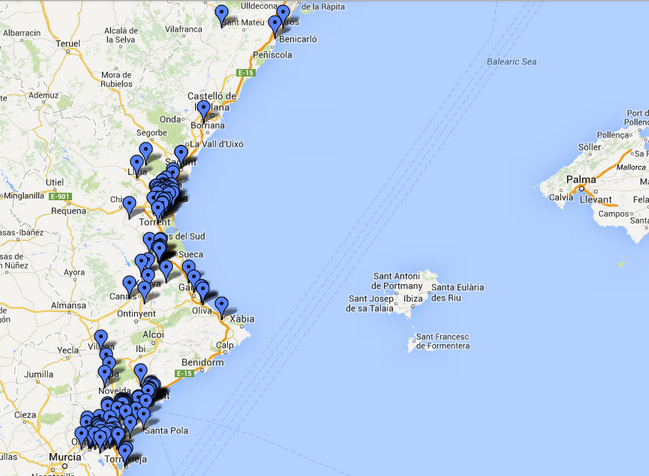Select the Requena label

tap(69, 211)
